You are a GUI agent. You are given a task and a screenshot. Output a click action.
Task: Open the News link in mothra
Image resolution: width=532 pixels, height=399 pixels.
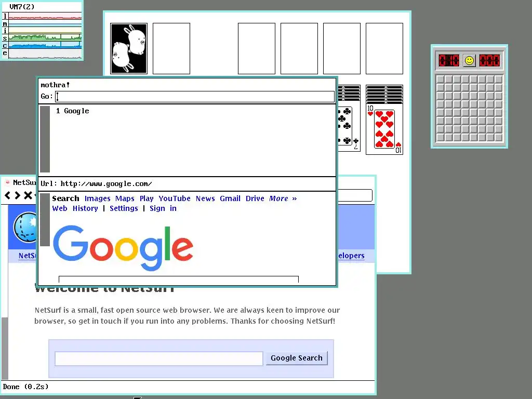(205, 198)
